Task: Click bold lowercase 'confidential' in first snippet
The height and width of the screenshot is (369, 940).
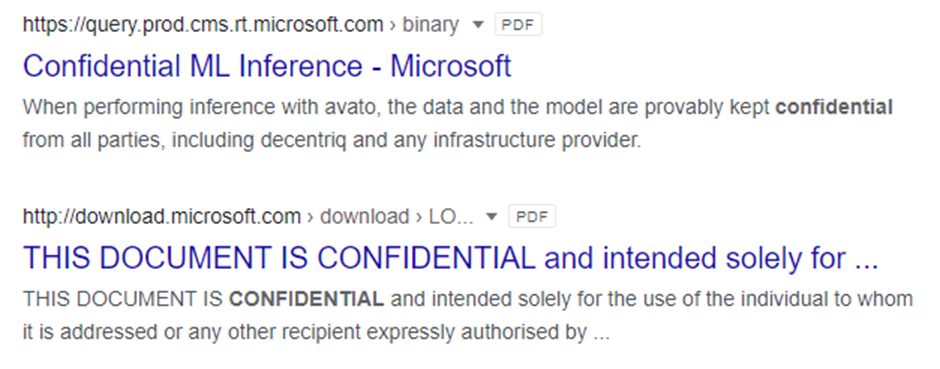Action: (x=834, y=108)
